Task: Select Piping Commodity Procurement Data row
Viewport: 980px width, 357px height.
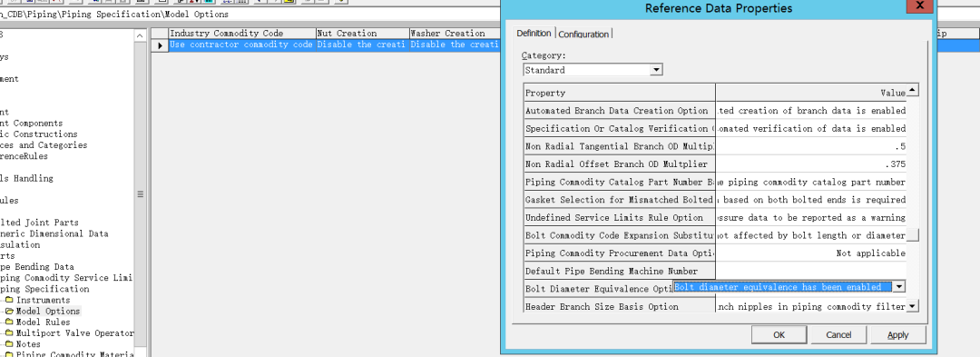Action: (620, 253)
